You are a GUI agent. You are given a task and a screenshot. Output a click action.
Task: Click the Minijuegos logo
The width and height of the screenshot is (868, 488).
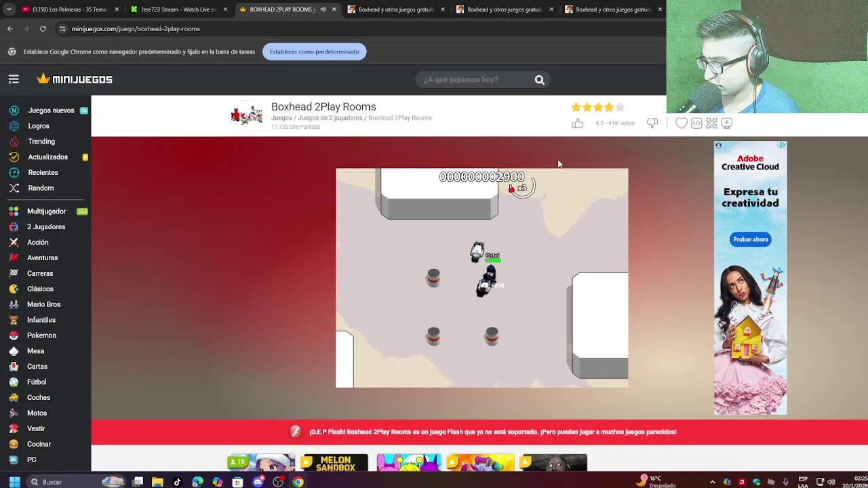click(75, 79)
